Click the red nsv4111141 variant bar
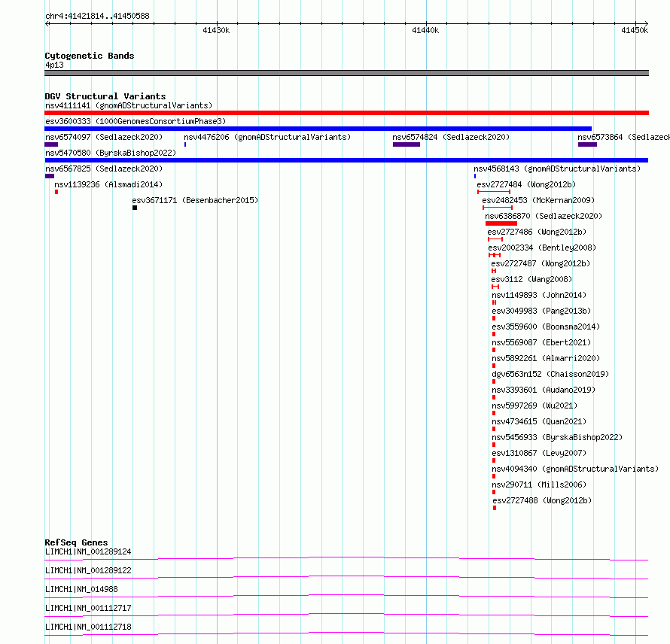Image resolution: width=670 pixels, height=644 pixels. (x=346, y=113)
